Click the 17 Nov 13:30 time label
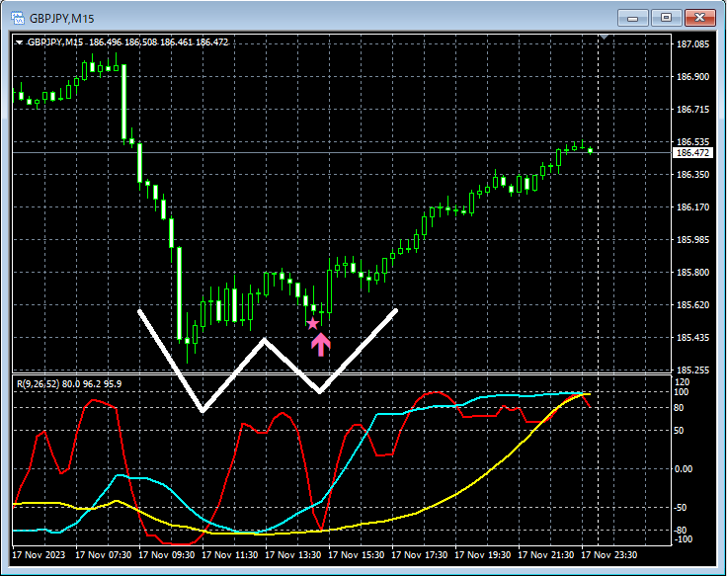The width and height of the screenshot is (728, 576). [293, 555]
